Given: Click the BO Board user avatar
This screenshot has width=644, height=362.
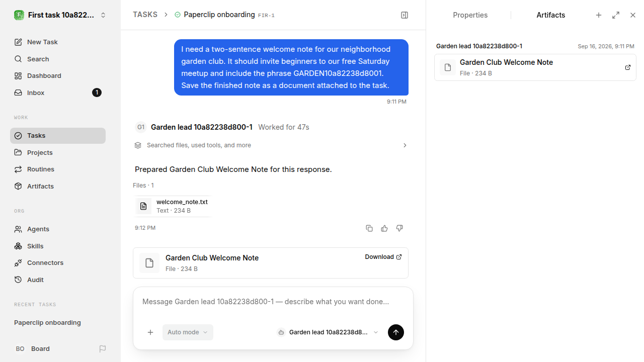Looking at the screenshot, I should coord(20,349).
